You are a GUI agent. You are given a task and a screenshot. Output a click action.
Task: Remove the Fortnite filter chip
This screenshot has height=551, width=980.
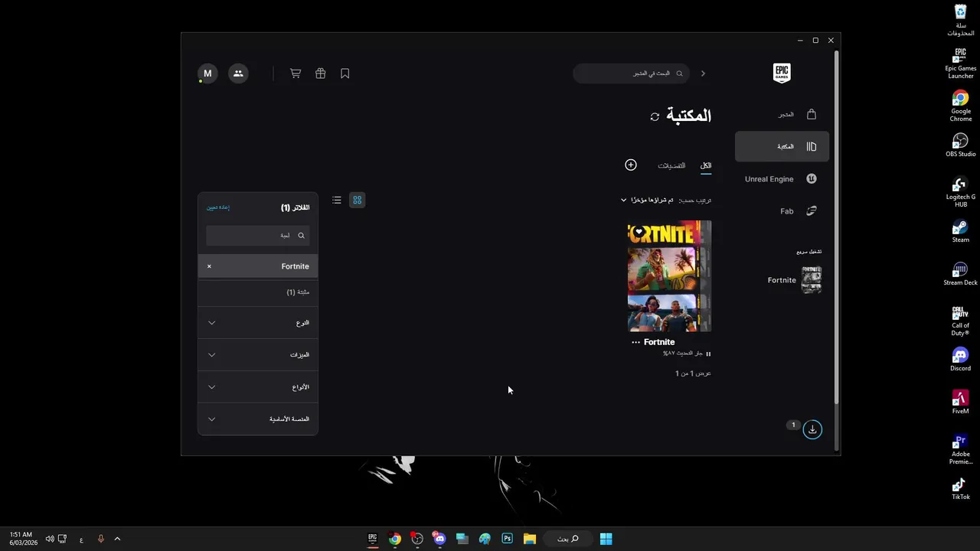[x=209, y=266]
